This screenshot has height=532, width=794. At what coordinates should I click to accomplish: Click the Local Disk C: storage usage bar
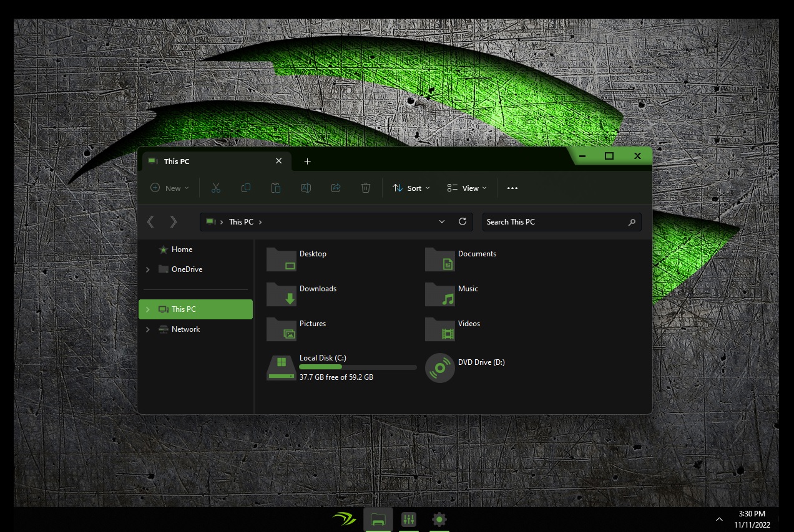point(357,367)
